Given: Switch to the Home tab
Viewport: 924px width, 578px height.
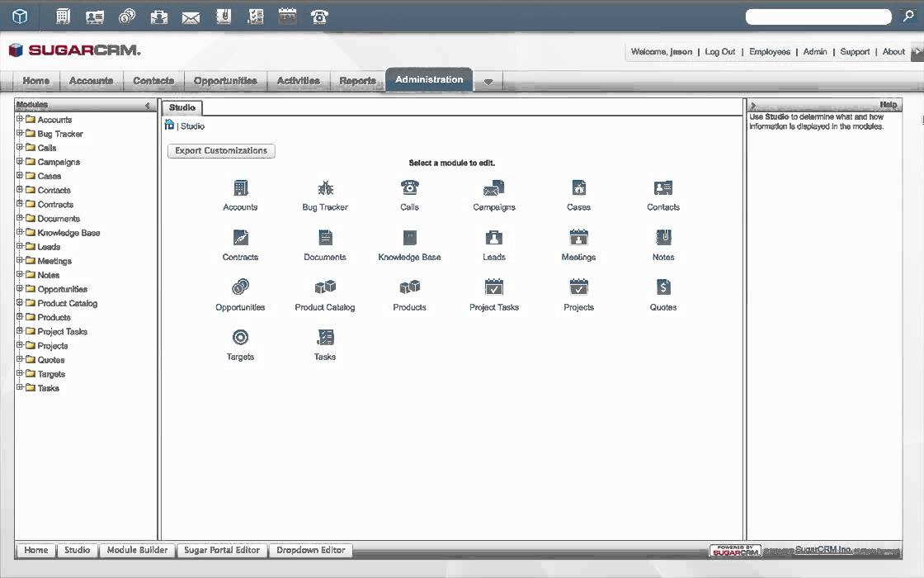Looking at the screenshot, I should point(36,81).
